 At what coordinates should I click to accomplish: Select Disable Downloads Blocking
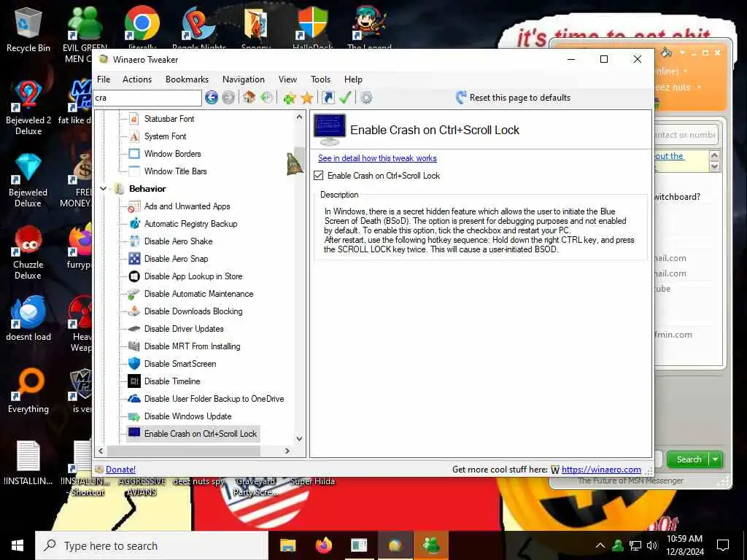click(193, 311)
